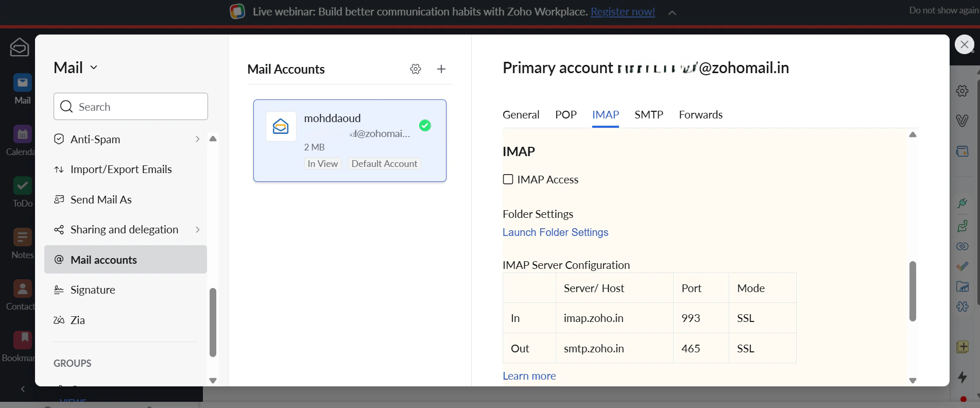This screenshot has height=408, width=980.
Task: Open the Forwards tab
Action: [700, 114]
